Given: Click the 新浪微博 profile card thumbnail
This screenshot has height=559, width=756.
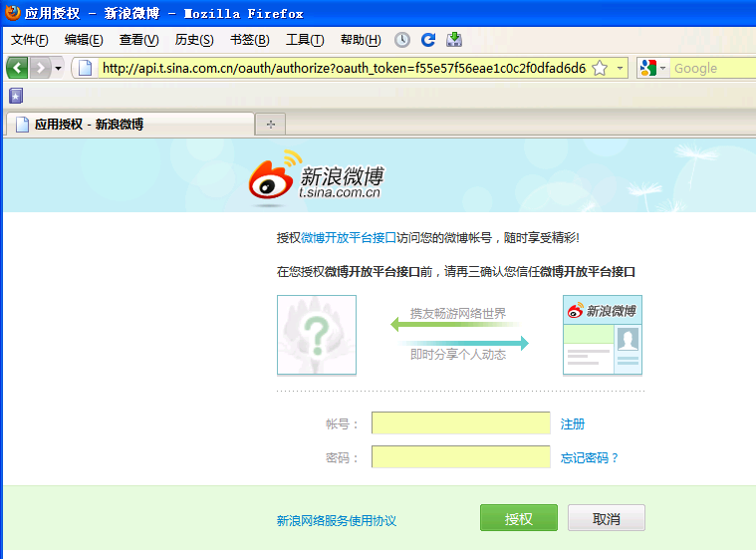Looking at the screenshot, I should coord(603,335).
